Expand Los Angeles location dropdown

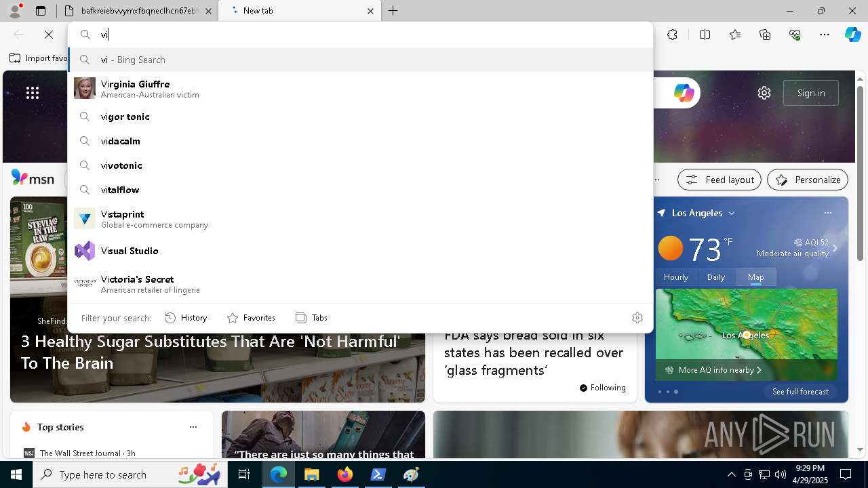(x=732, y=213)
